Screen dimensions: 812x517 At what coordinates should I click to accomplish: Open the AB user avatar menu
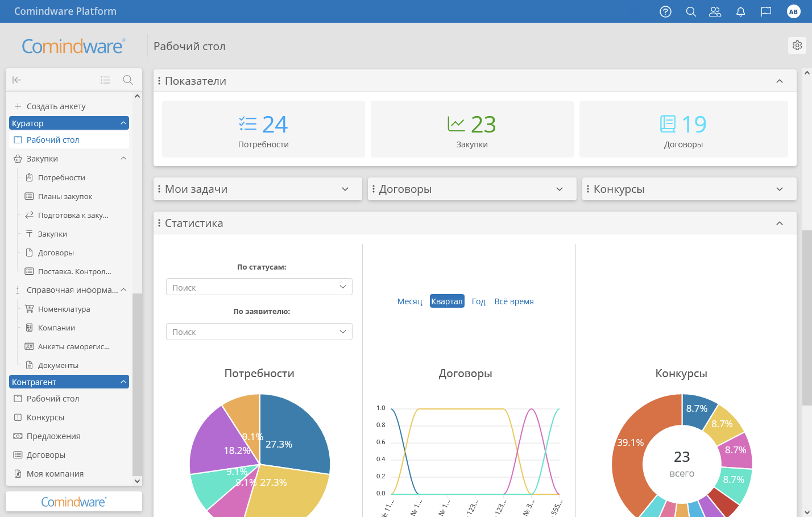793,11
